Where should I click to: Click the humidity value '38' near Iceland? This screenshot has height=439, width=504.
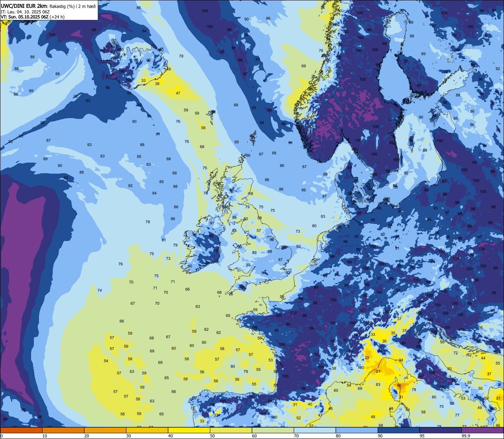(x=157, y=84)
